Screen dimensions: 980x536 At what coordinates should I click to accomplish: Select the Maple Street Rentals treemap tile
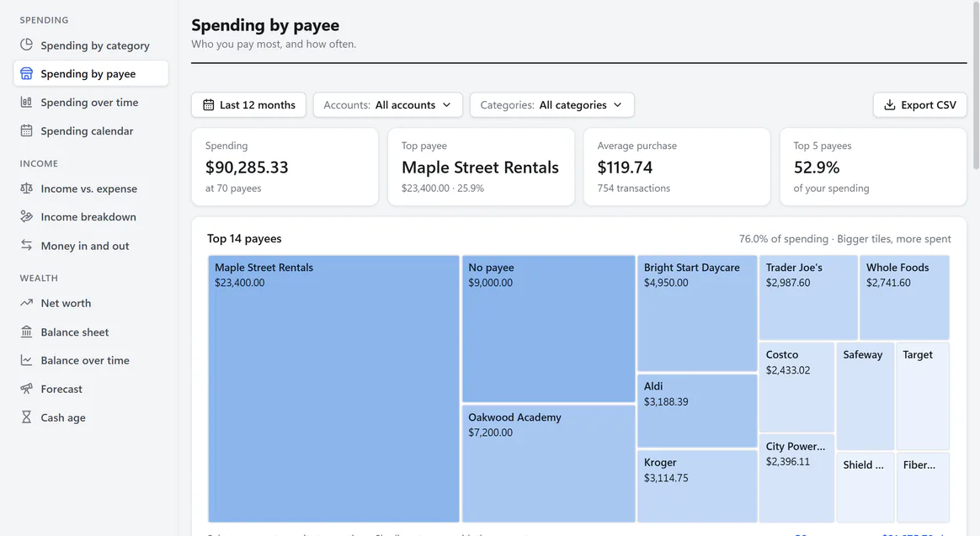[333, 389]
